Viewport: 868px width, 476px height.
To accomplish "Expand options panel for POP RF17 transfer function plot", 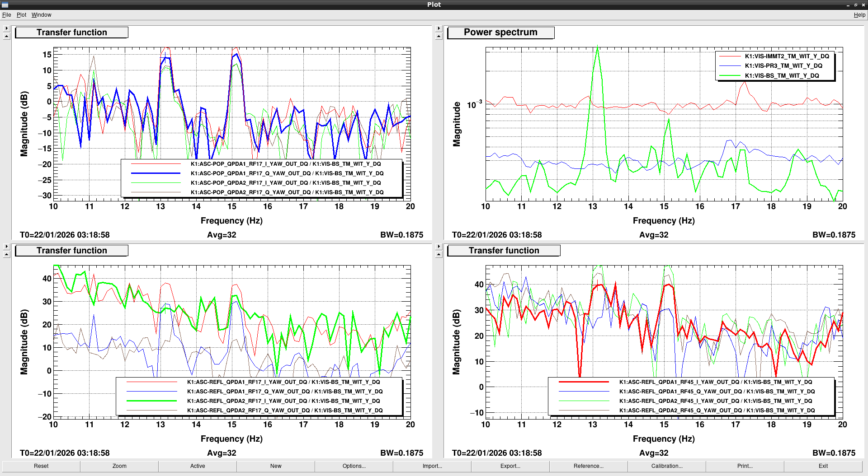I will pos(6,28).
